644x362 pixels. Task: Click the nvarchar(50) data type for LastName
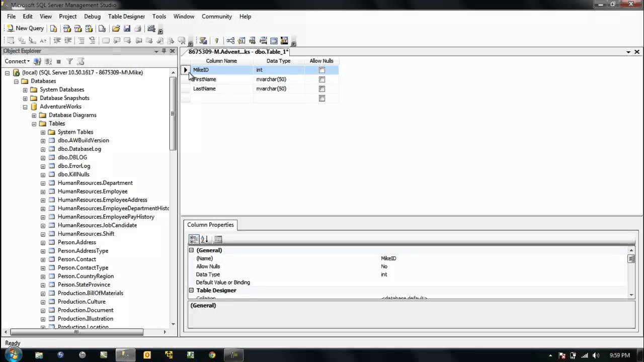tap(279, 89)
